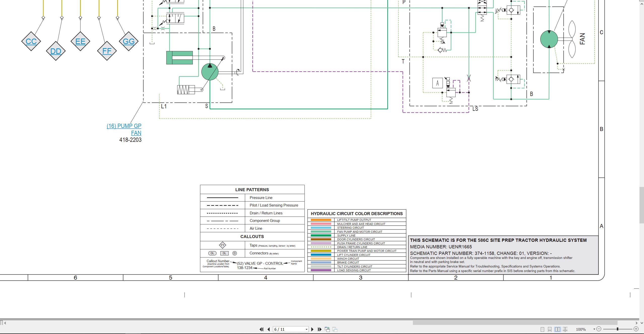Open the CC connector link
Image resolution: width=644 pixels, height=334 pixels.
[x=31, y=41]
